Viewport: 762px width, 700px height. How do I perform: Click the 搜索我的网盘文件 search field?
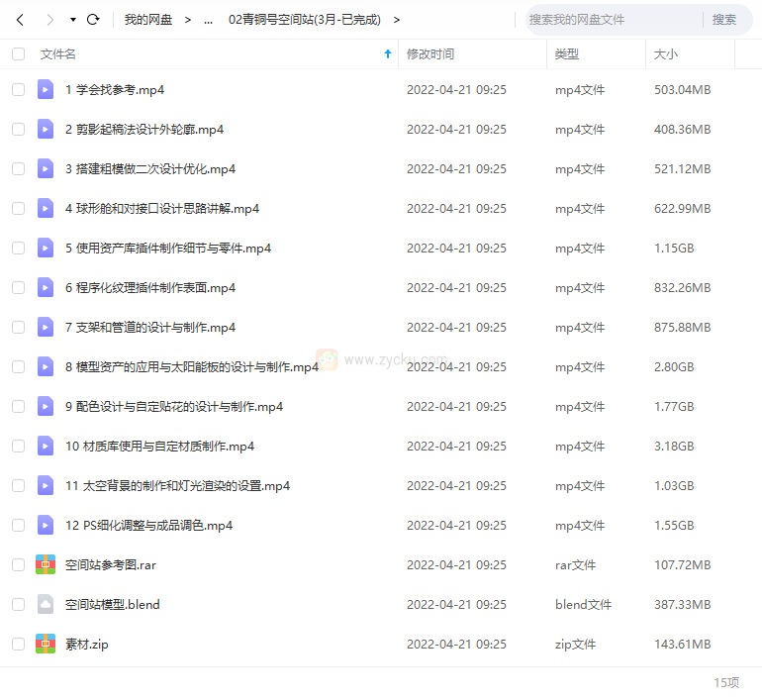(612, 20)
